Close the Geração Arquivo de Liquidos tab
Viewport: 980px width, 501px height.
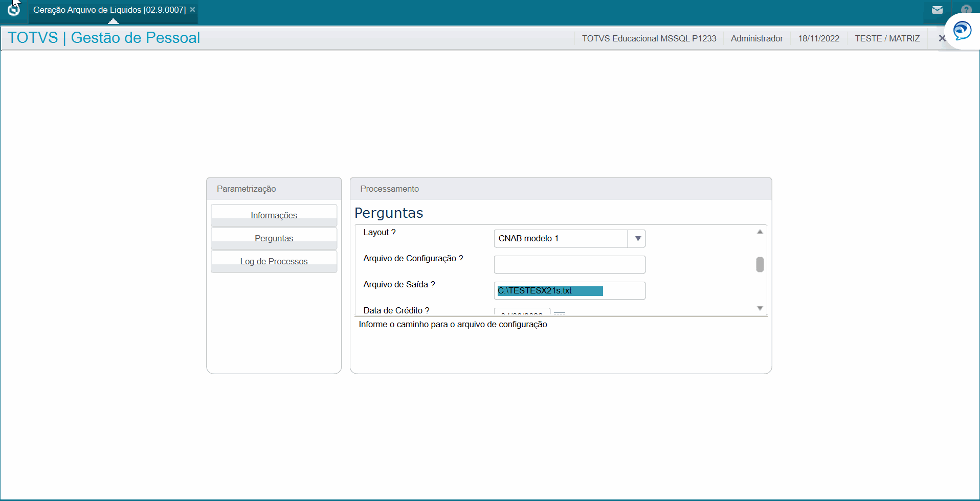point(192,10)
